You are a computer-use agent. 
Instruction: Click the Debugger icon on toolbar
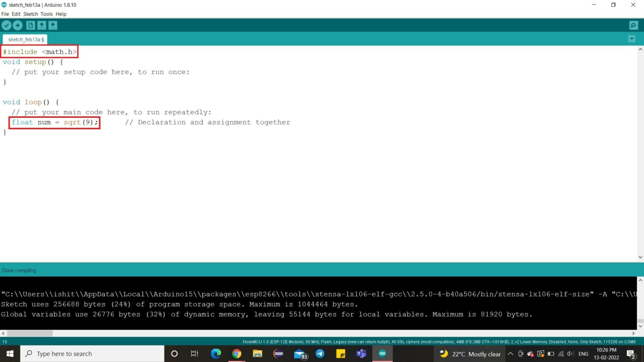point(634,25)
